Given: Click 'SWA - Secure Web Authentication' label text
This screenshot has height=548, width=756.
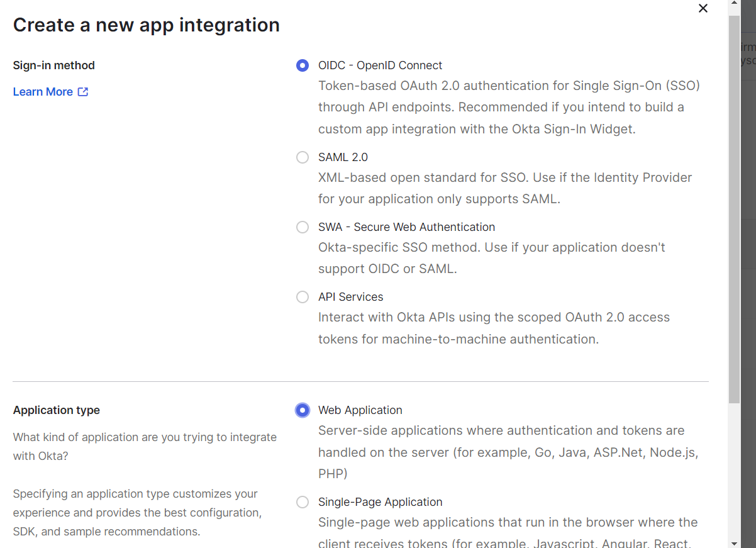Looking at the screenshot, I should coord(406,227).
